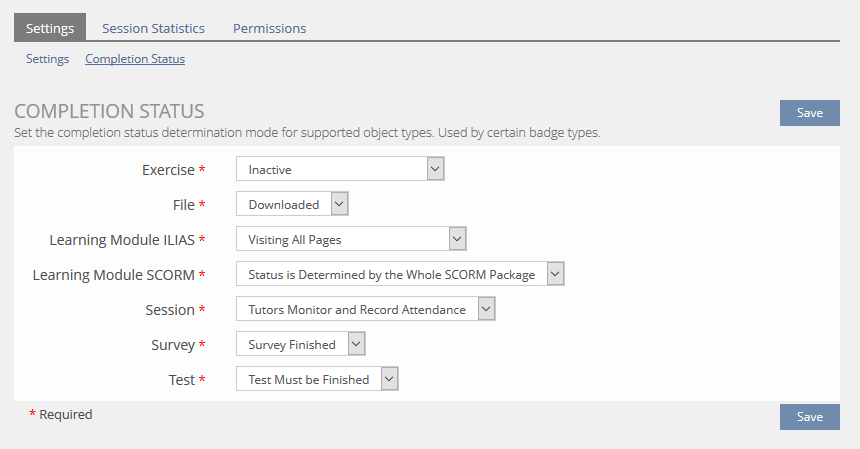Click the Survey field label
Viewport: 860px width, 449px height.
172,345
